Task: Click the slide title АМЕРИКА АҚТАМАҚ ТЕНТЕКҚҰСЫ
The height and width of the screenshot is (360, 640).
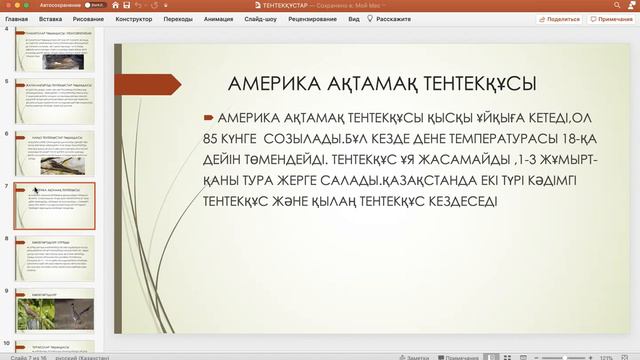Action: (x=382, y=84)
